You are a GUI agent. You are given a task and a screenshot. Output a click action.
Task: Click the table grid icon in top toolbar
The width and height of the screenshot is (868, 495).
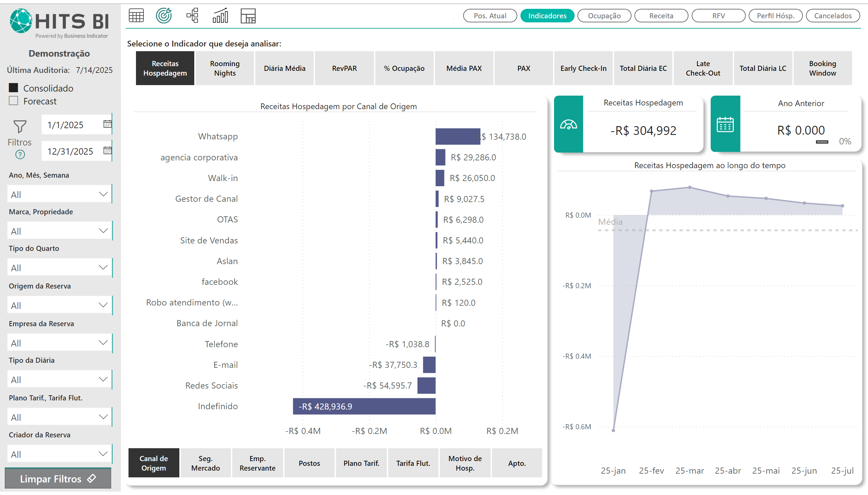(x=136, y=16)
